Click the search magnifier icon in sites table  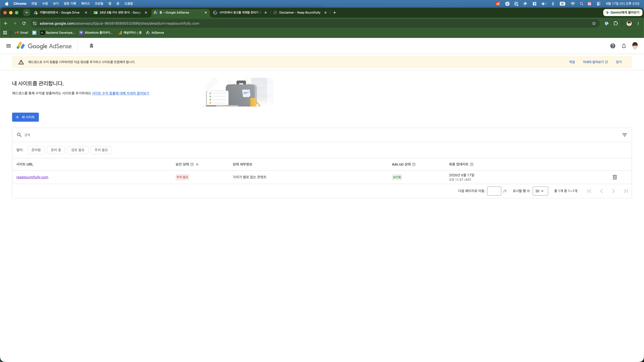(x=19, y=135)
